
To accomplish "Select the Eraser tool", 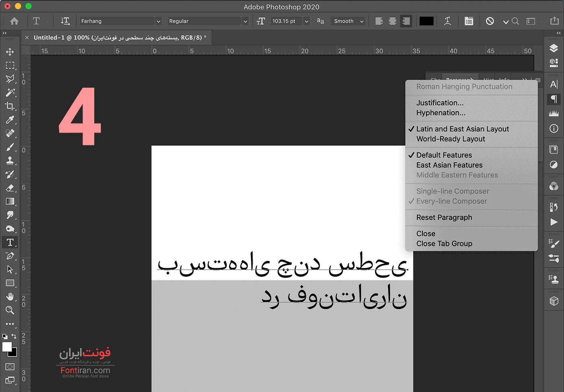I will [10, 188].
